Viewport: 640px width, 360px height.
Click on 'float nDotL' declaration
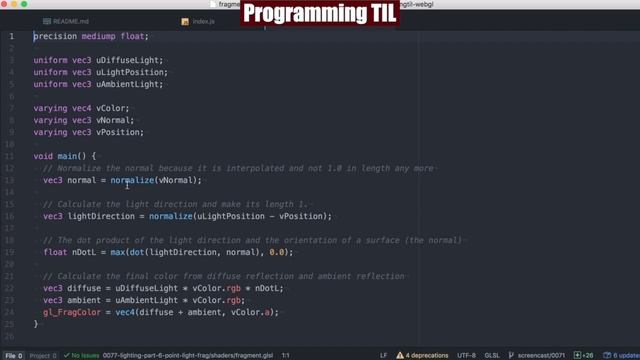tap(69, 252)
